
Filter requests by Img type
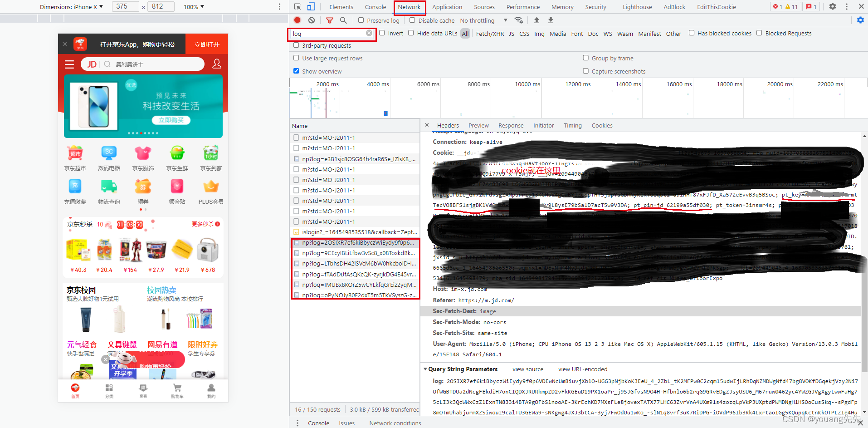click(x=539, y=34)
